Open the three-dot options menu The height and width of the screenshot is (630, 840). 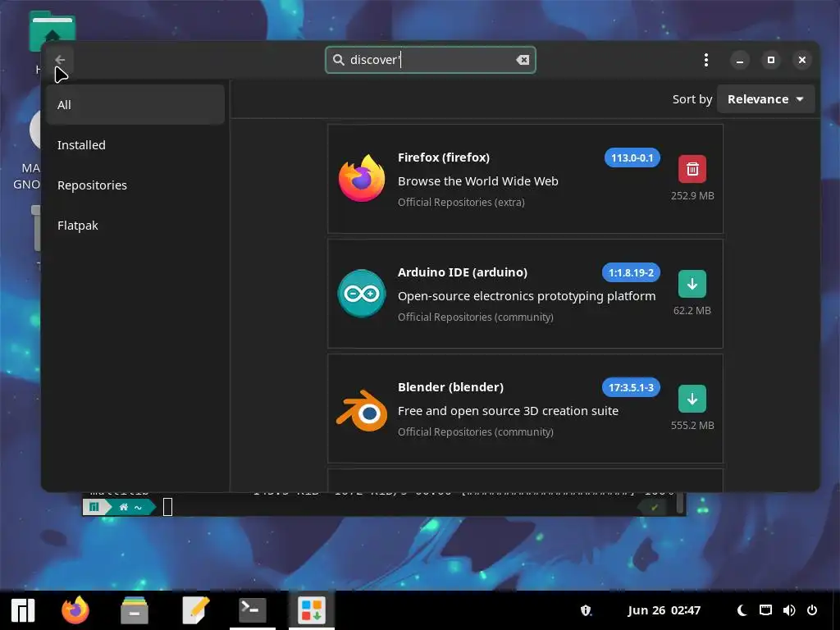[706, 60]
